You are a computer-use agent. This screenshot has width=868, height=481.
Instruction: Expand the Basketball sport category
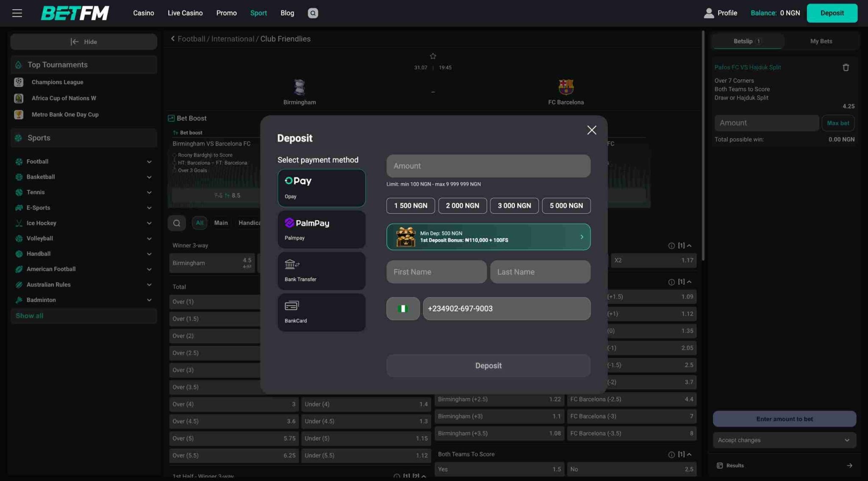pyautogui.click(x=149, y=177)
